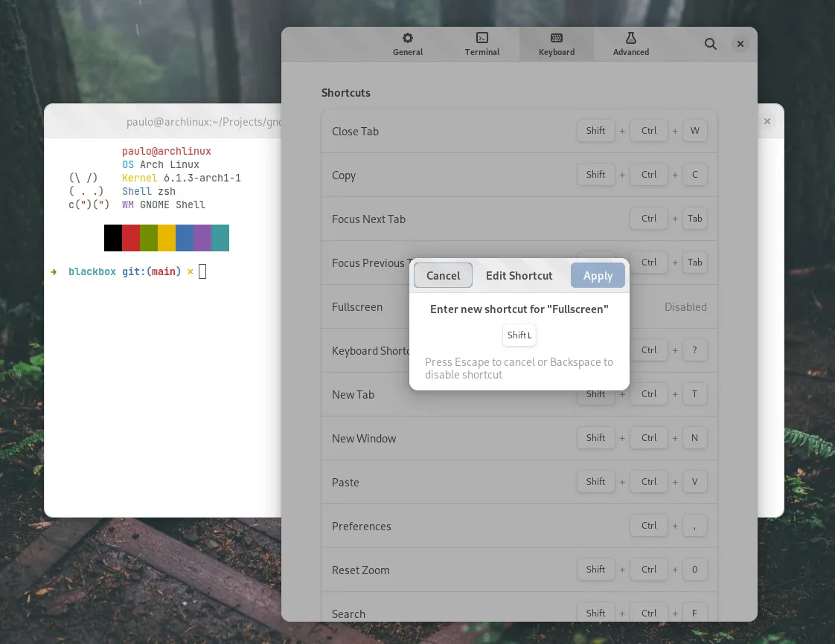Close the terminal window behind preferences
Screen dimensions: 835x644
coord(767,121)
